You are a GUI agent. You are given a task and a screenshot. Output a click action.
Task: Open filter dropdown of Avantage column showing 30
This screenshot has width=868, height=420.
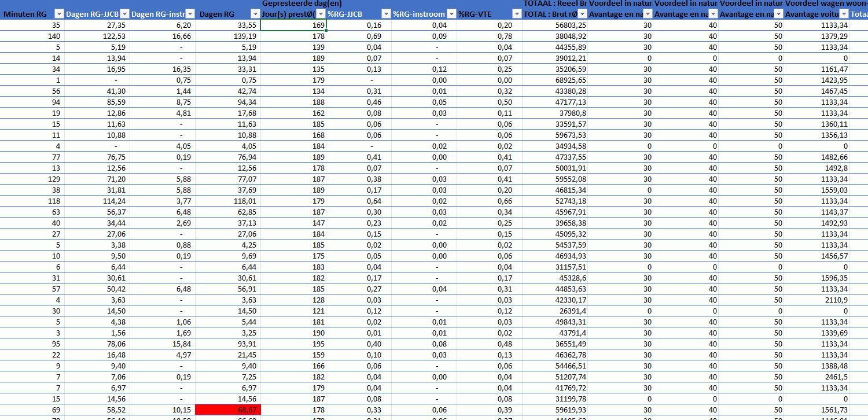pos(648,14)
